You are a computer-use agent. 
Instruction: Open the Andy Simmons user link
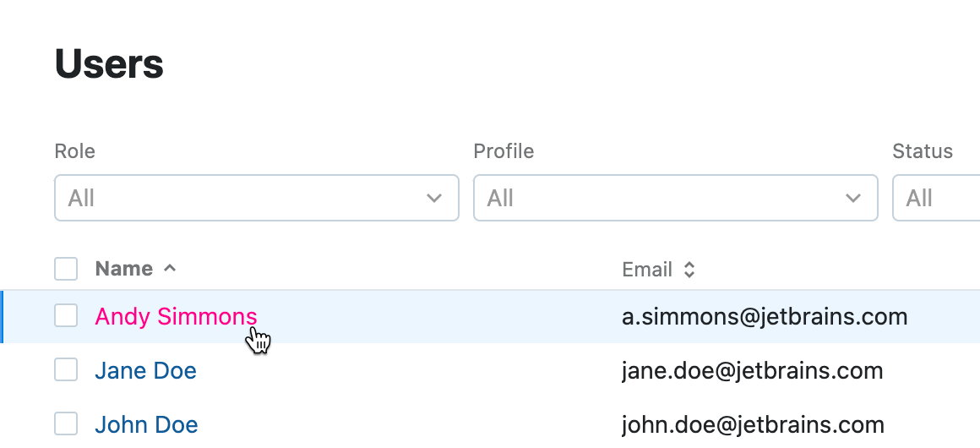176,316
